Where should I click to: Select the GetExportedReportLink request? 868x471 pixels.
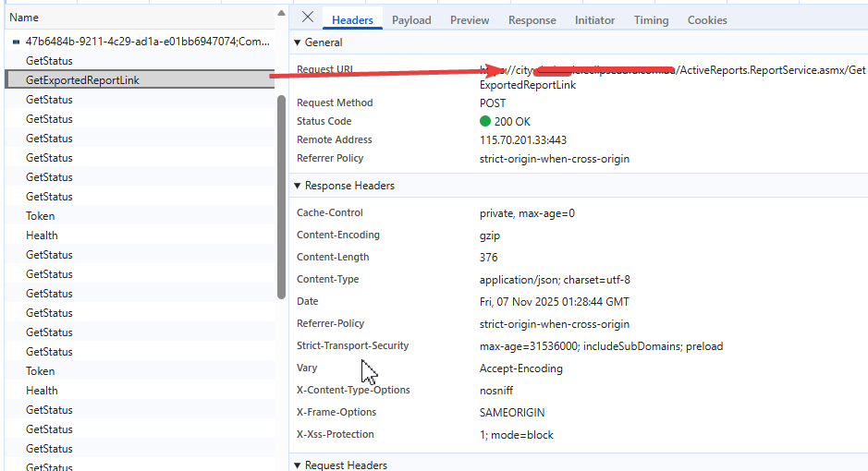tap(82, 80)
